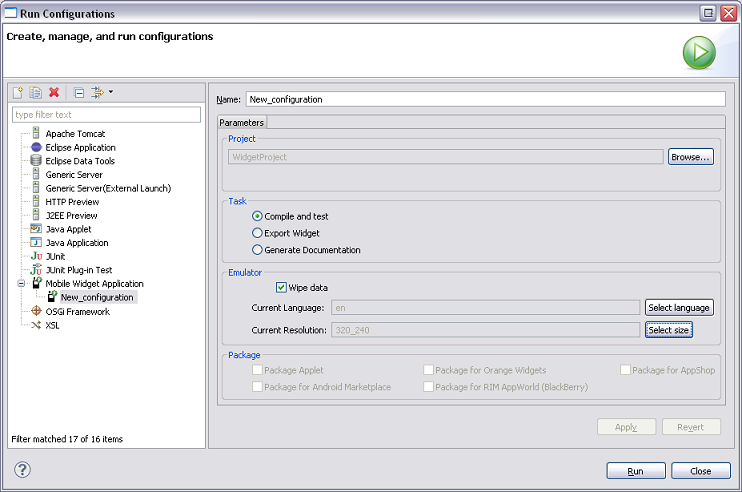The height and width of the screenshot is (492, 742).
Task: Delete selected configuration with red X
Action: (54, 92)
